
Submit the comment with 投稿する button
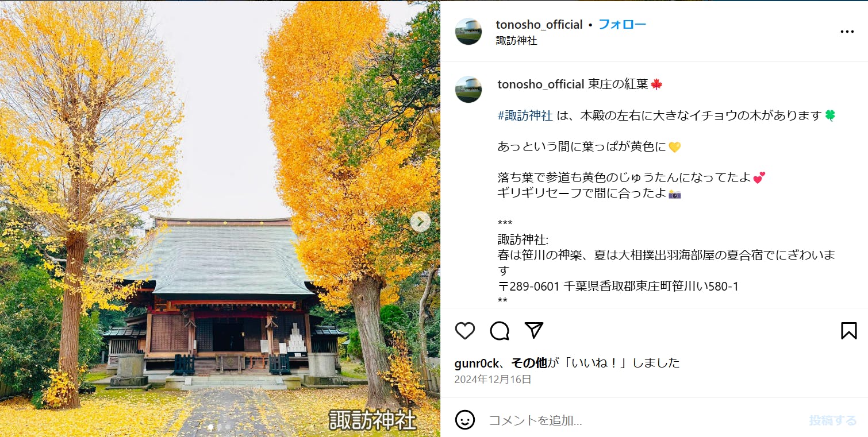pos(833,420)
